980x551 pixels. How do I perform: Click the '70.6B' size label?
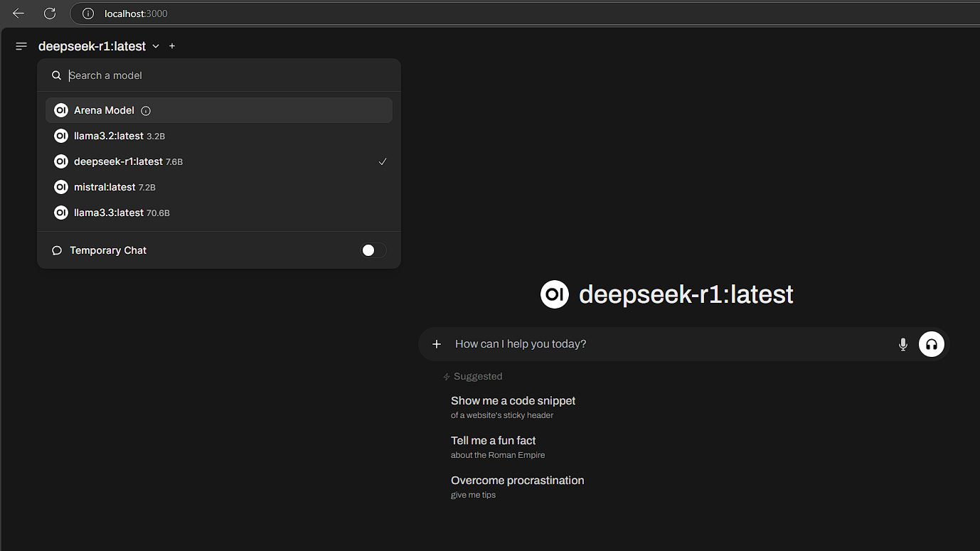click(158, 213)
